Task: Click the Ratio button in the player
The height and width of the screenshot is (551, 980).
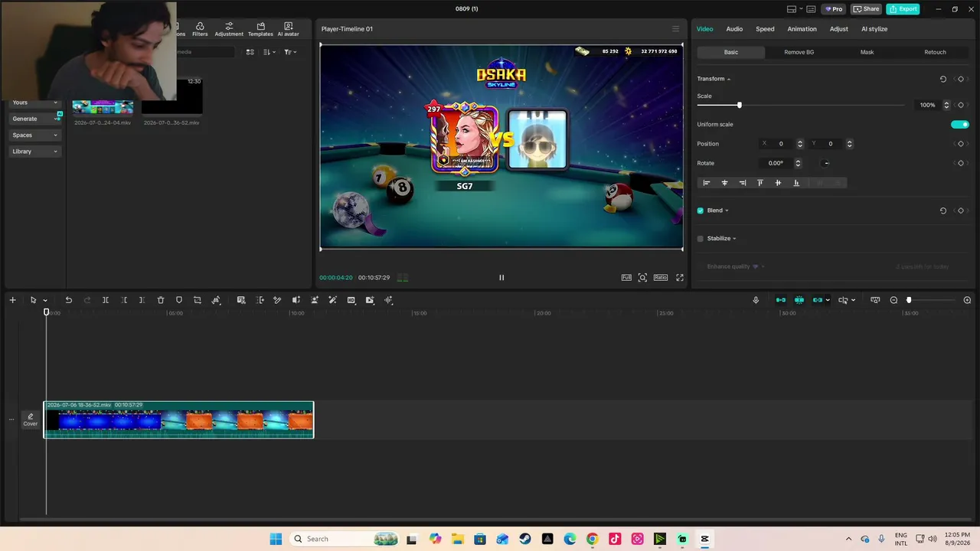Action: tap(661, 278)
